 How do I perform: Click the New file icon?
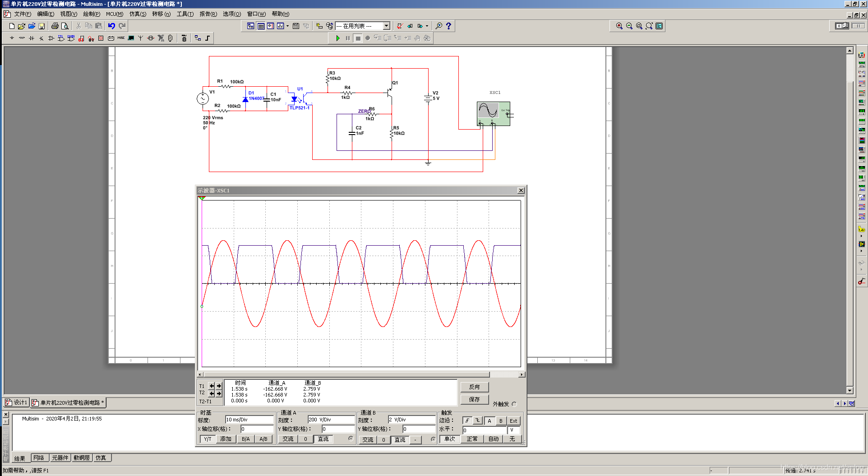12,26
